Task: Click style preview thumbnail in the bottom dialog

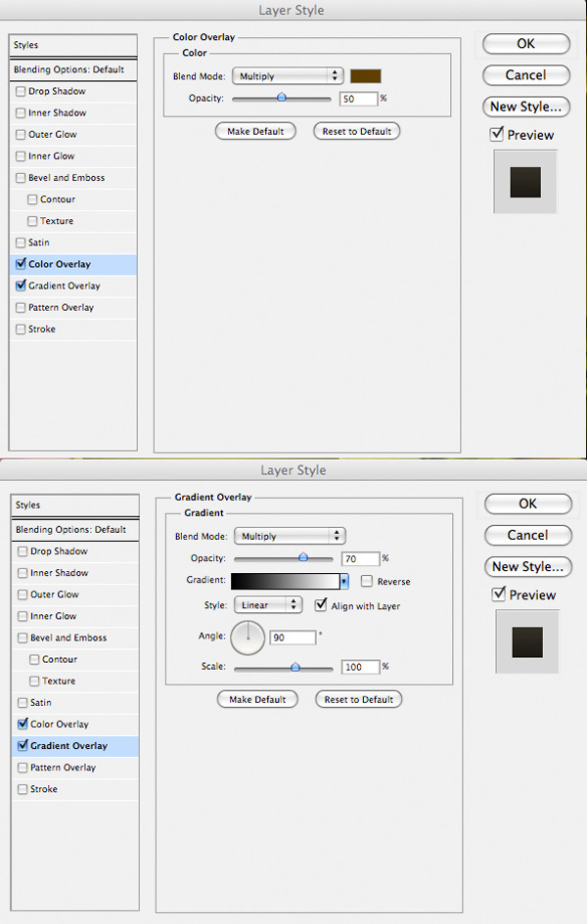Action: click(x=527, y=641)
